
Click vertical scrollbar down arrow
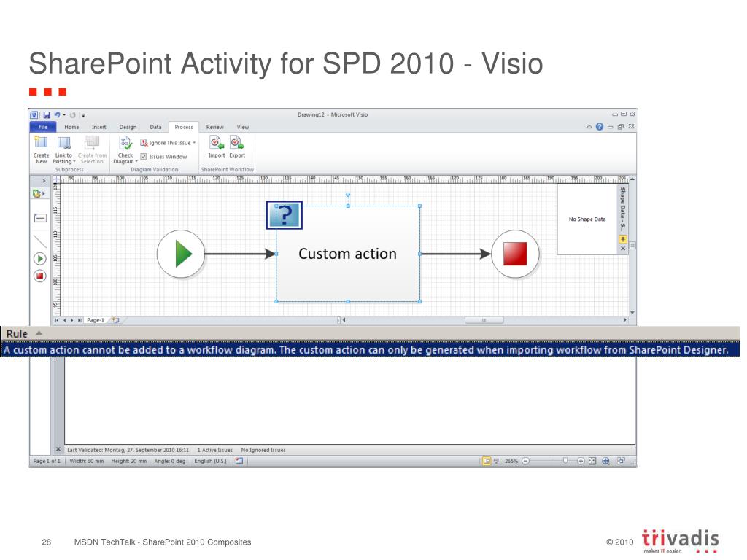[x=632, y=312]
